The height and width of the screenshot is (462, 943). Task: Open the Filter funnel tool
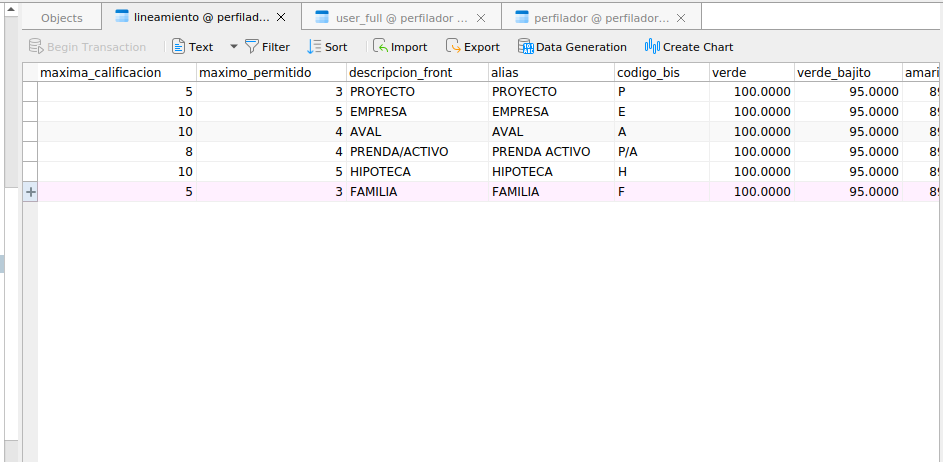coord(252,47)
